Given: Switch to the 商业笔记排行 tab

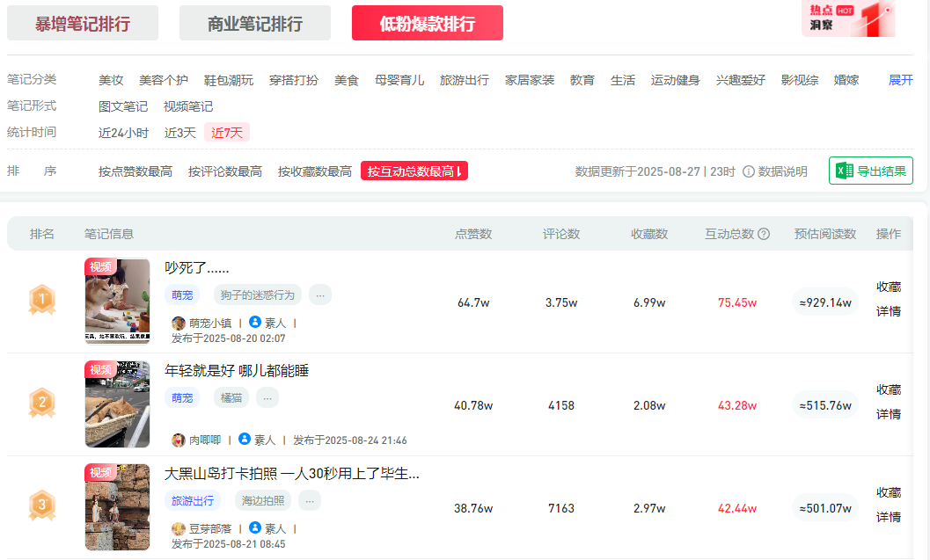Looking at the screenshot, I should click(x=255, y=23).
